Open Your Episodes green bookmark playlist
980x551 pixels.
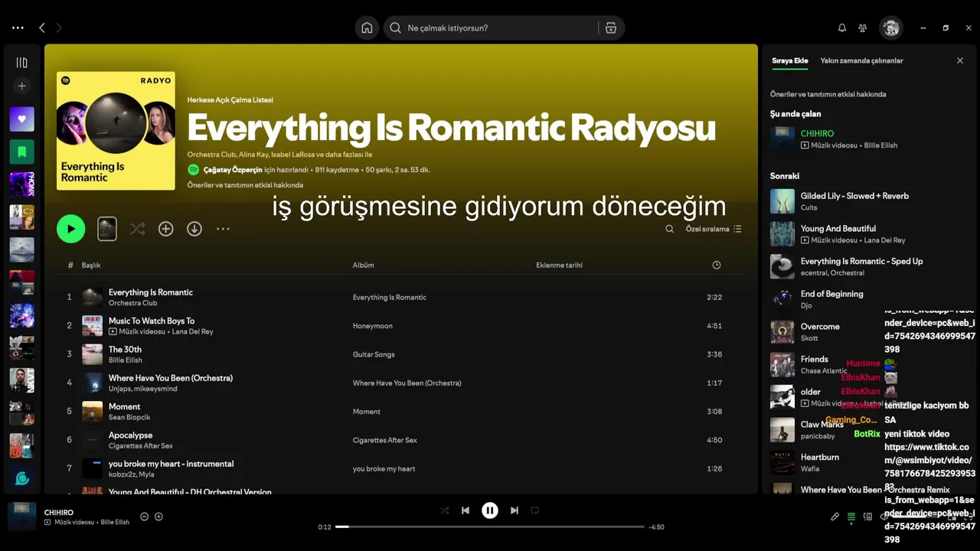[21, 152]
